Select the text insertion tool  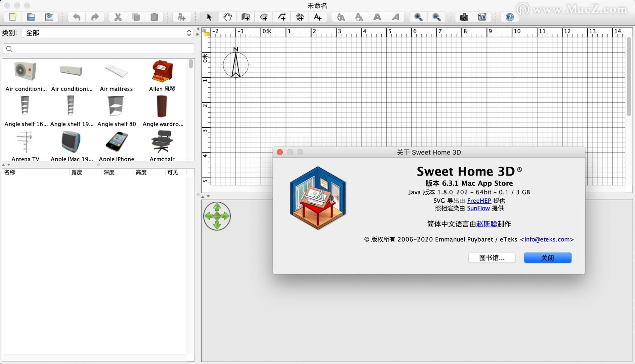317,16
